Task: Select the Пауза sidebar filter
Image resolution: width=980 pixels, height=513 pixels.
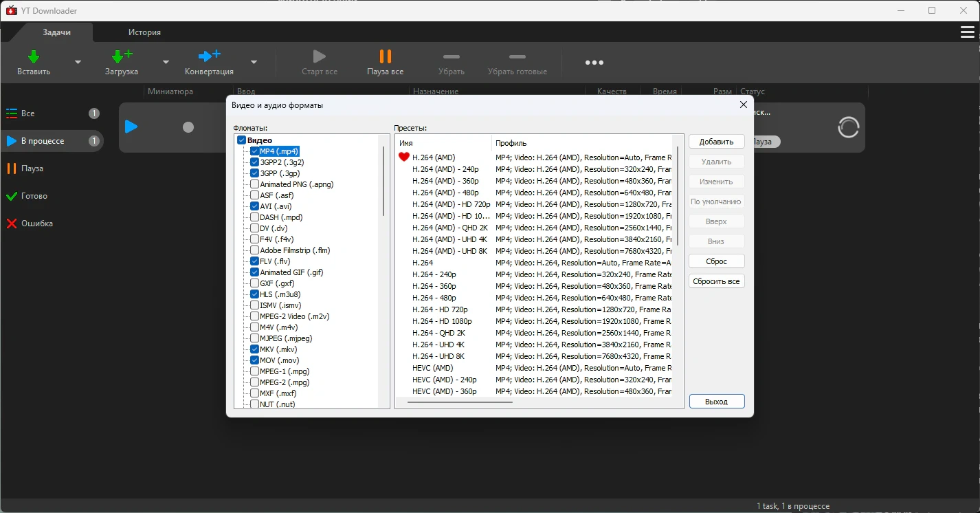Action: [52, 168]
